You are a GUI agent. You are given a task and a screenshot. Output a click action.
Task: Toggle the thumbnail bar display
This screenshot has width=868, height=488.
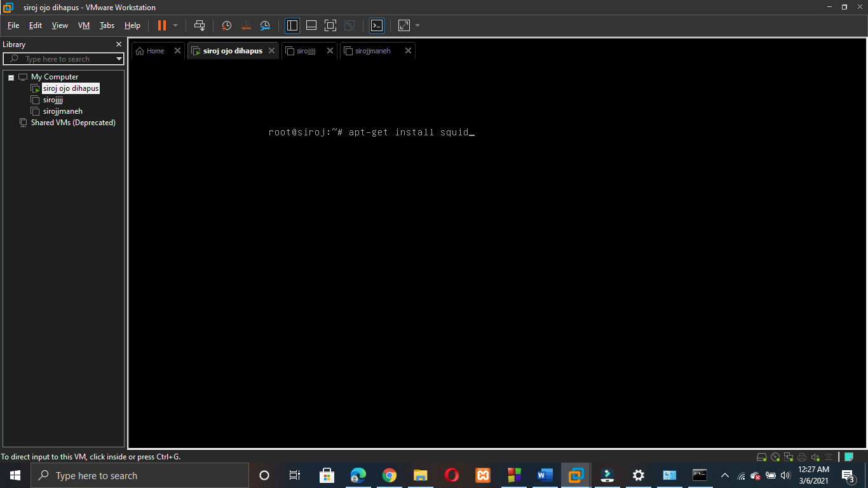(x=311, y=25)
